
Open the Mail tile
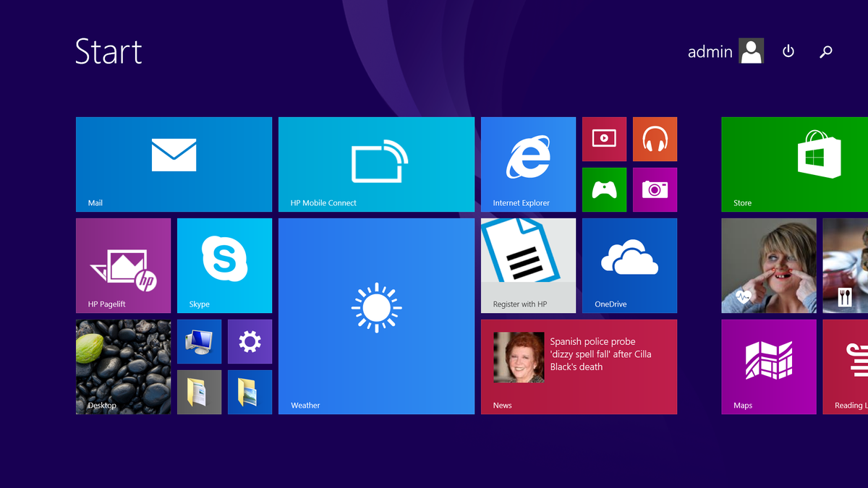174,164
